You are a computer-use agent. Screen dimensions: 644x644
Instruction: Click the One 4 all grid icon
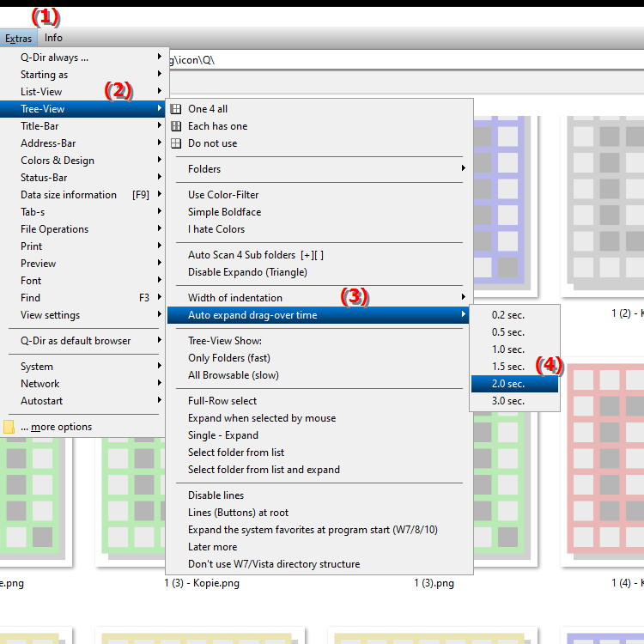[176, 109]
